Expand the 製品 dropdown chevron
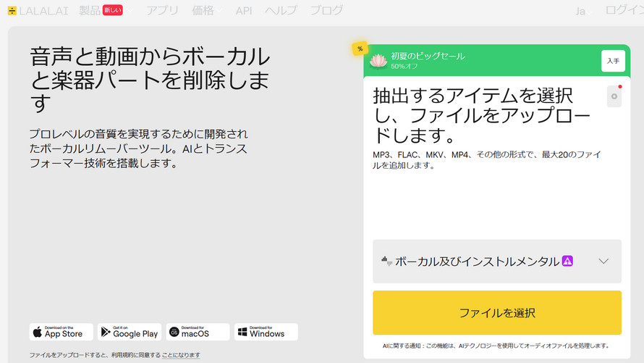 (x=130, y=11)
